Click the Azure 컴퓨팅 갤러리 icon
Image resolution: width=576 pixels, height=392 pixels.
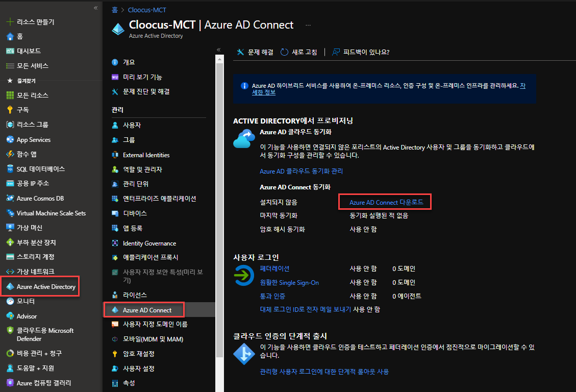(10, 383)
